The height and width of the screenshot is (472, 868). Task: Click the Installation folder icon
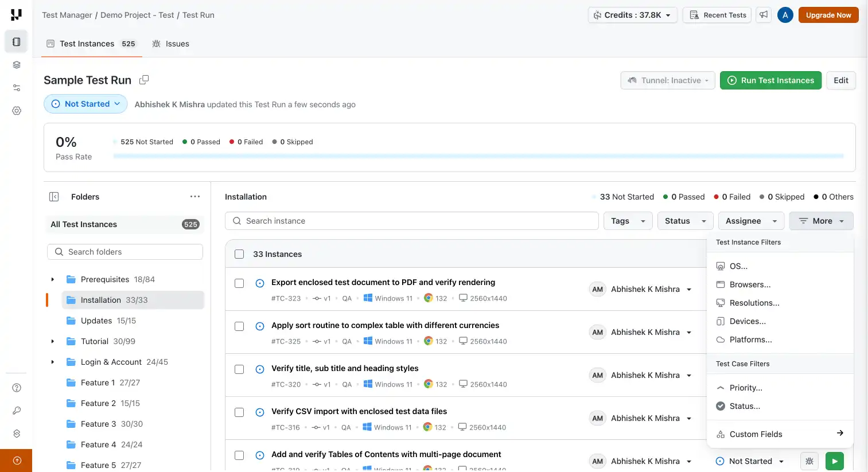[x=71, y=300]
